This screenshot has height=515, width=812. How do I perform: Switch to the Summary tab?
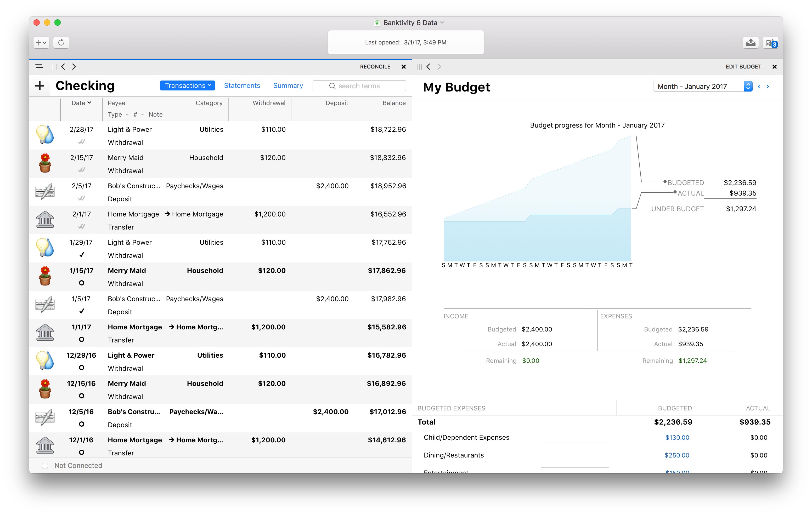tap(288, 85)
